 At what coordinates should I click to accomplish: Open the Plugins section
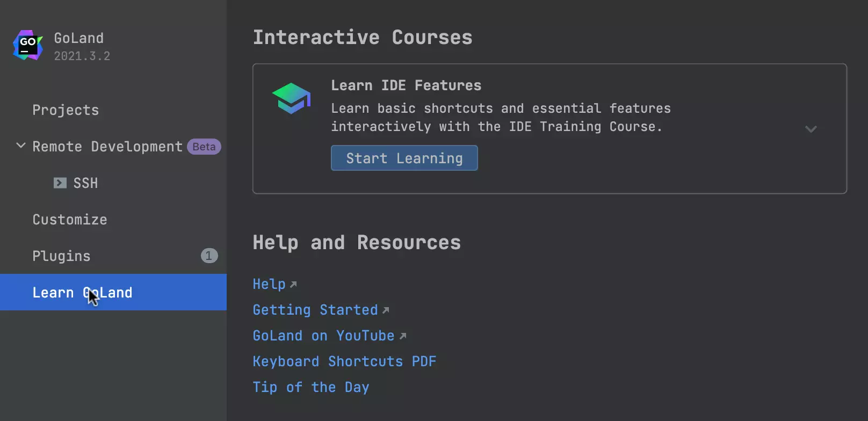click(61, 256)
